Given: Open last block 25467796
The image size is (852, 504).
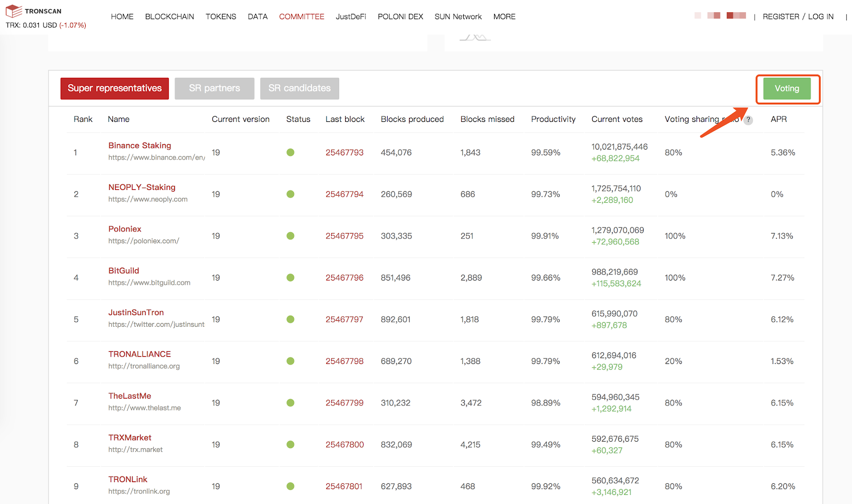Looking at the screenshot, I should (x=345, y=278).
